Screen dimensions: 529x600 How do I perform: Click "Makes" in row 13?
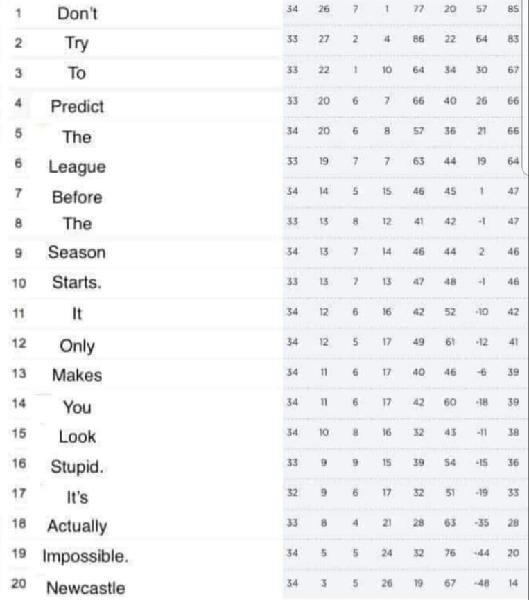(x=77, y=375)
